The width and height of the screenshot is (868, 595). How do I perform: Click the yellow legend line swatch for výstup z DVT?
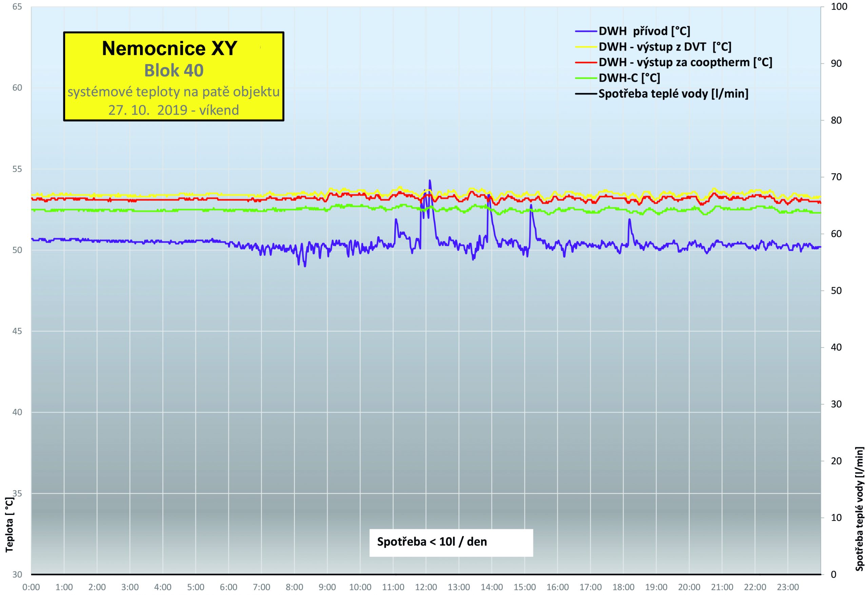pyautogui.click(x=586, y=47)
